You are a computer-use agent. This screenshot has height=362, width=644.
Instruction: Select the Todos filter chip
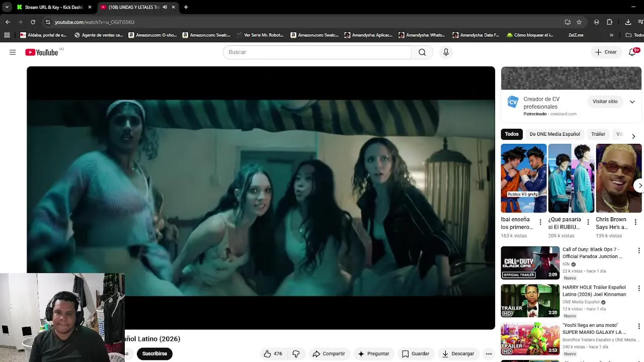512,134
